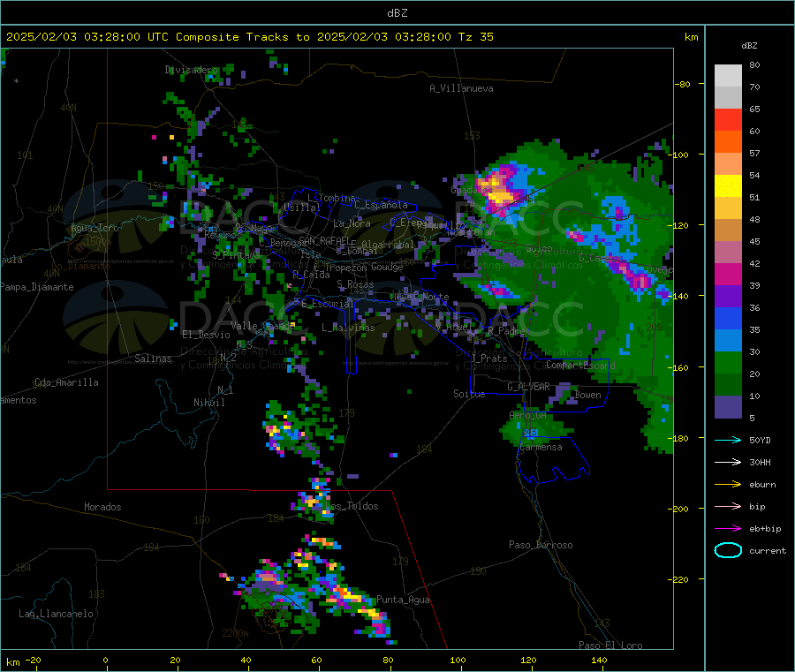Click the green 20-30 dBZ legend swatch
Viewport: 795px width, 672px height.
[x=728, y=363]
